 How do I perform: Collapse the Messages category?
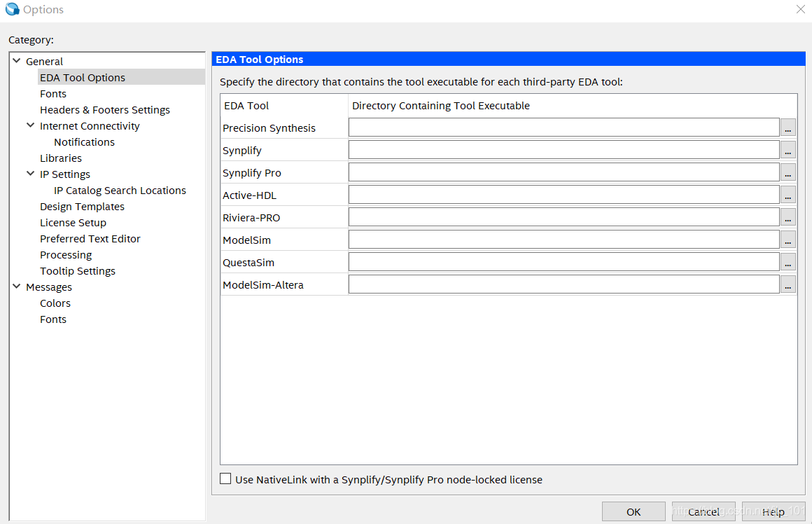click(x=17, y=287)
